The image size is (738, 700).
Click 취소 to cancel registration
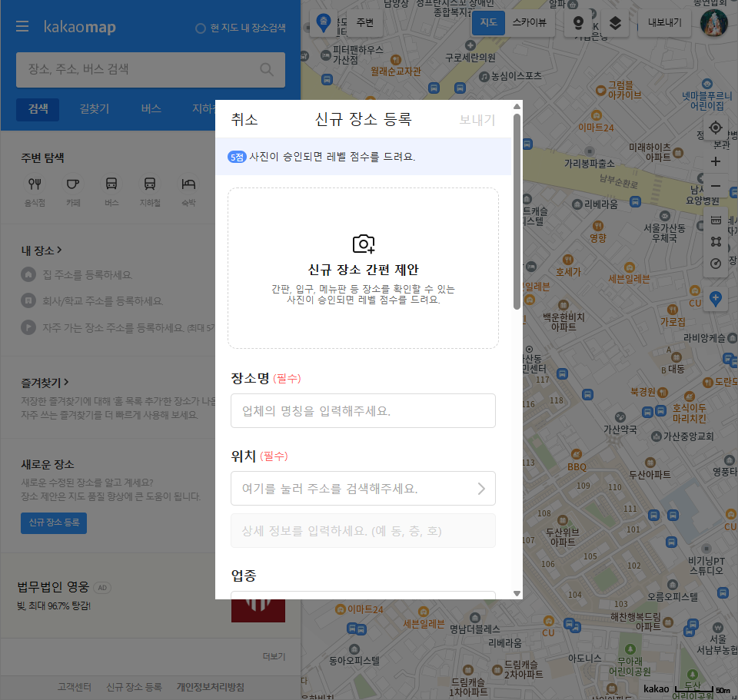[x=244, y=120]
